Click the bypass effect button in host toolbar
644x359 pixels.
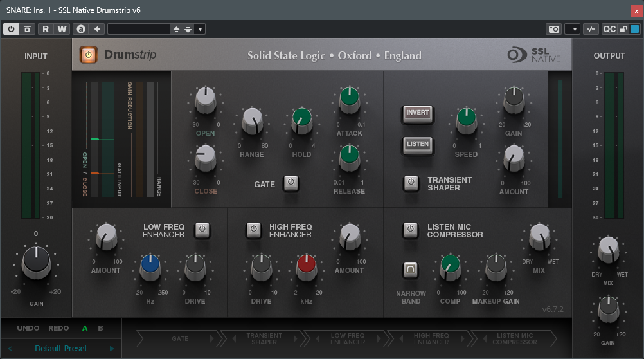tap(27, 29)
